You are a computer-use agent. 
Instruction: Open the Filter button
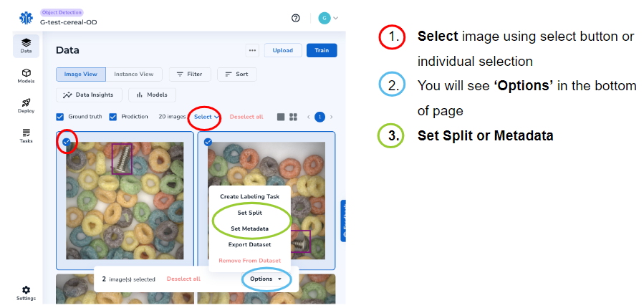pos(190,74)
